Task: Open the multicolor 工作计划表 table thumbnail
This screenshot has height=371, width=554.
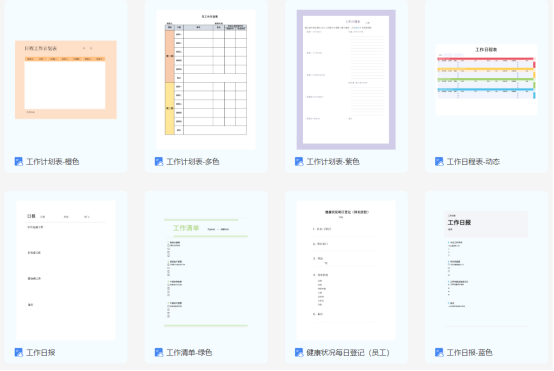Action: [x=206, y=80]
